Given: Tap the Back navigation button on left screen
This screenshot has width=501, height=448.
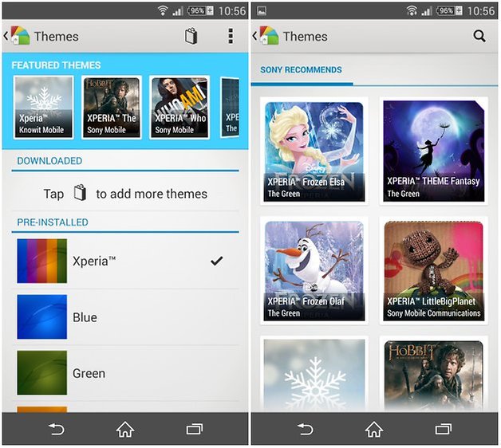Looking at the screenshot, I should [x=56, y=430].
